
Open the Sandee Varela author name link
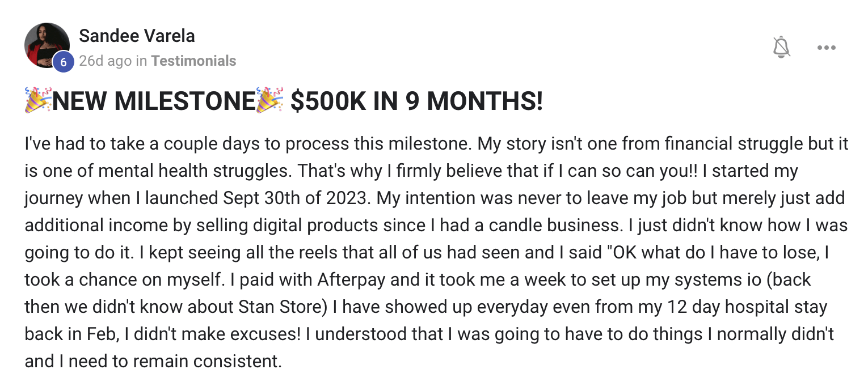(x=137, y=36)
